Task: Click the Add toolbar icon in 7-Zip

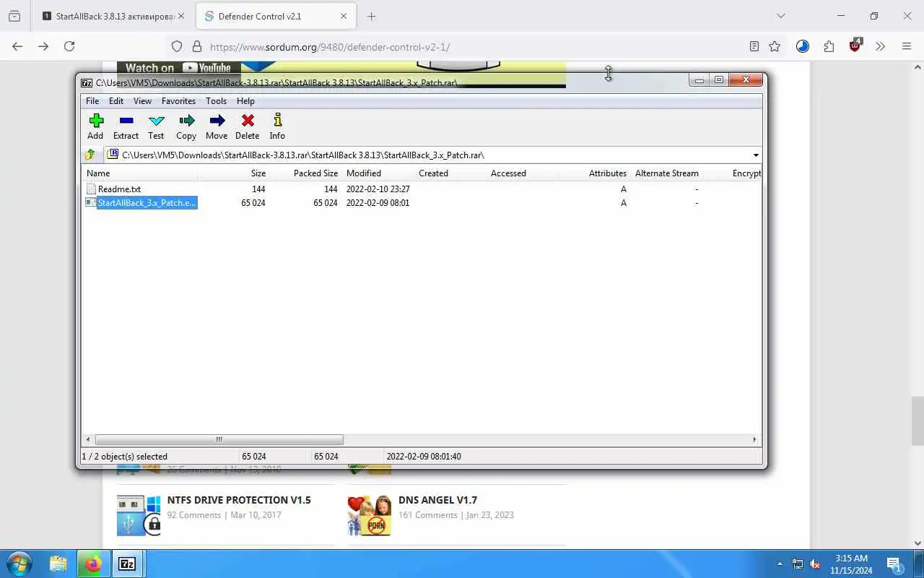Action: pyautogui.click(x=95, y=126)
